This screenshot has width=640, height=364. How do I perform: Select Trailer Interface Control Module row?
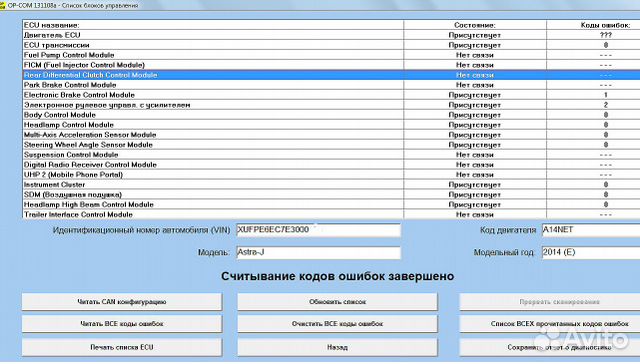point(331,215)
